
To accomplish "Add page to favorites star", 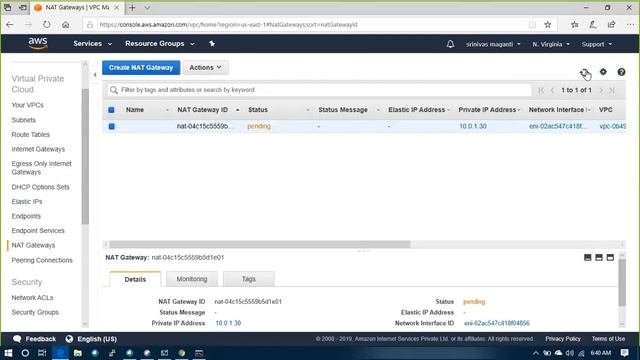I will 547,25.
